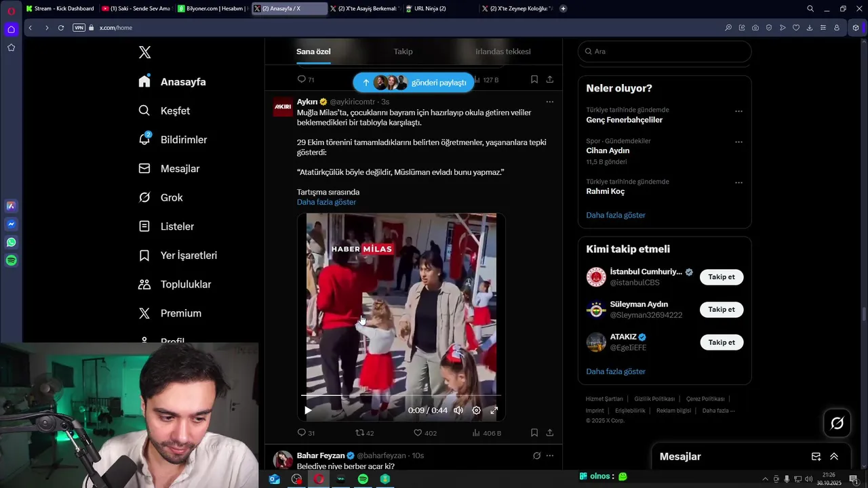Open X logo home icon in sidebar
The height and width of the screenshot is (488, 868).
coord(144,52)
